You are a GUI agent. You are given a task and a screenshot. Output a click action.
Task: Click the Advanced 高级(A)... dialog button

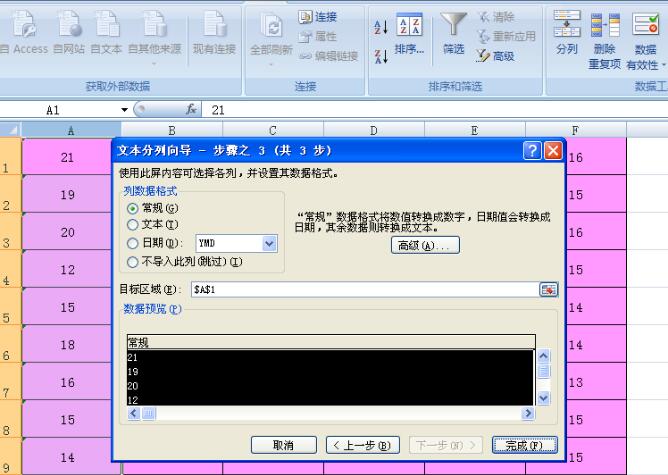click(x=425, y=245)
